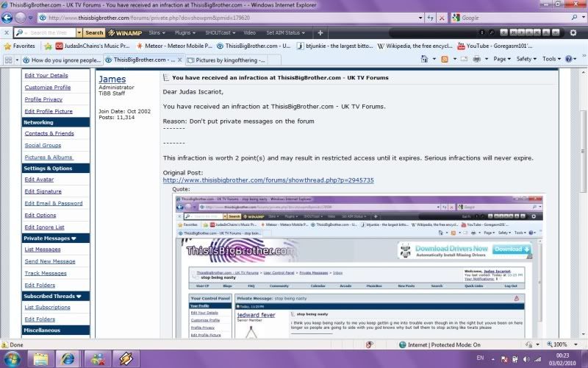Click the Print icon in command bar
Image resolution: width=588 pixels, height=368 pixels.
(x=476, y=59)
